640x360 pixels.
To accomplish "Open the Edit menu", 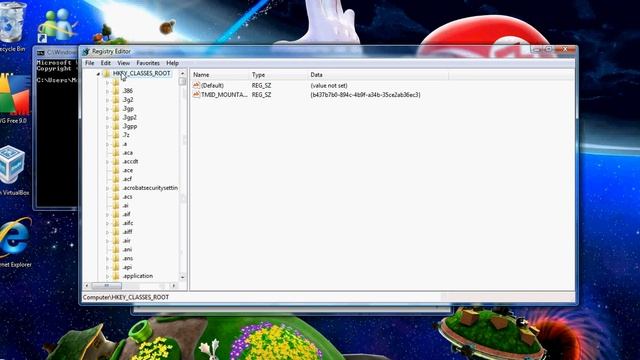I will (106, 63).
